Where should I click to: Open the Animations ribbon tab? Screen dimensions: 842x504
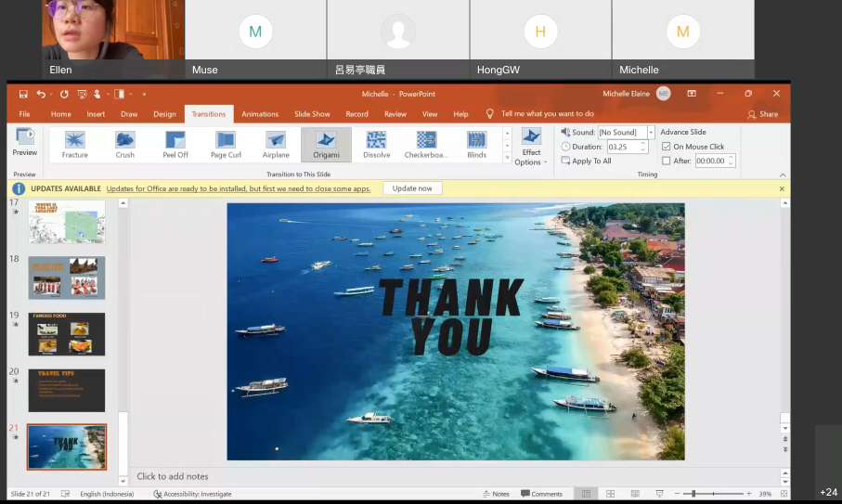coord(260,114)
